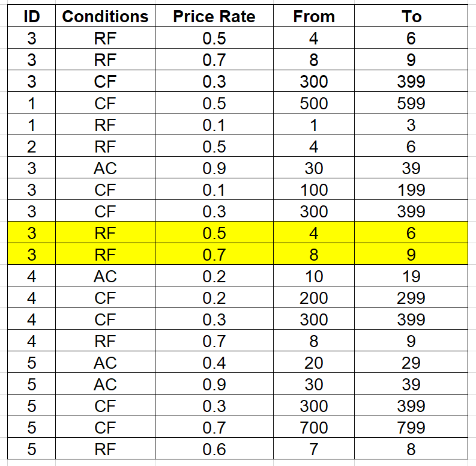Click the Price Rate header cell

point(214,17)
